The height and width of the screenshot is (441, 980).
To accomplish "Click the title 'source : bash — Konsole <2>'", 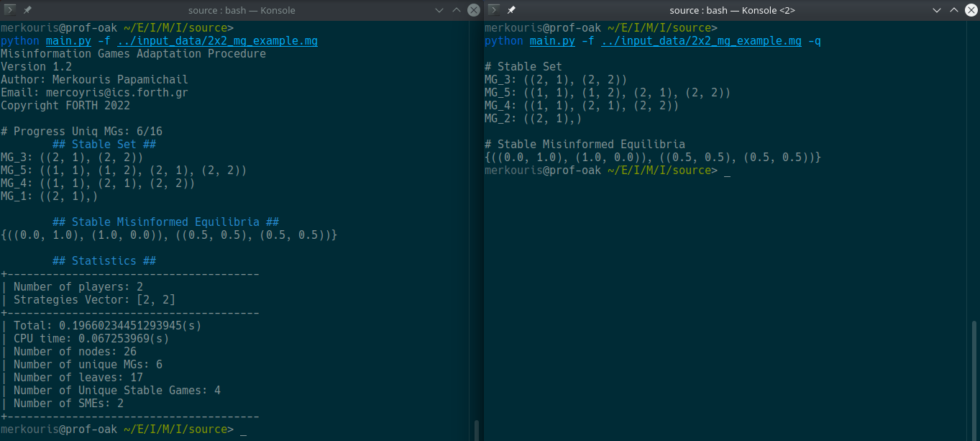I will coord(732,10).
